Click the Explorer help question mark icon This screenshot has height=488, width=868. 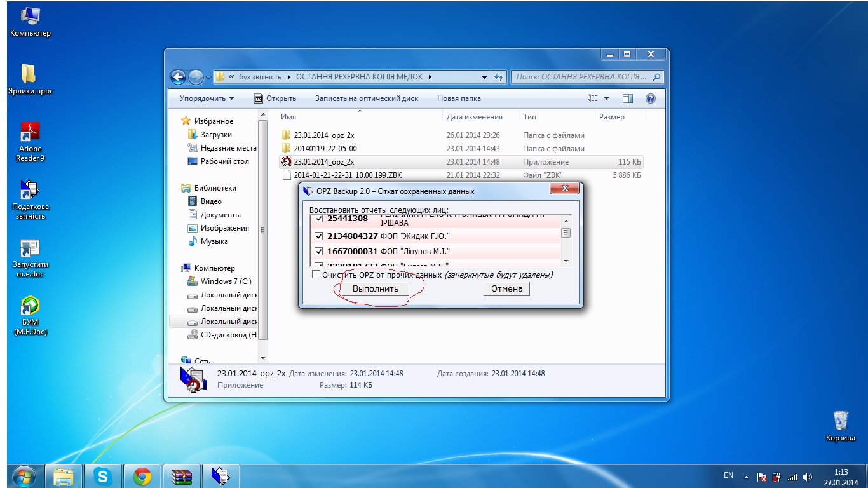(650, 98)
